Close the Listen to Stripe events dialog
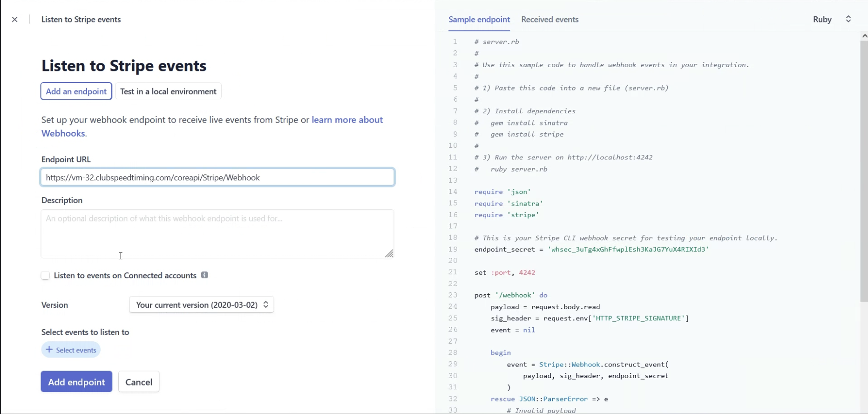 click(x=15, y=20)
